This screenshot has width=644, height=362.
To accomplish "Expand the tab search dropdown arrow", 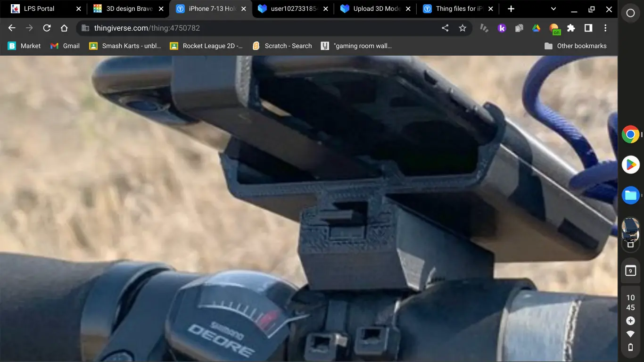I will [553, 9].
